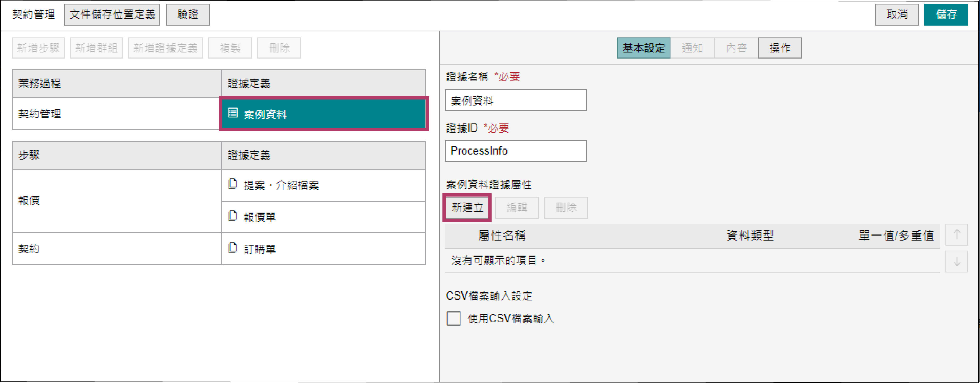Open the 通知 tab
This screenshot has width=980, height=383.
point(692,48)
